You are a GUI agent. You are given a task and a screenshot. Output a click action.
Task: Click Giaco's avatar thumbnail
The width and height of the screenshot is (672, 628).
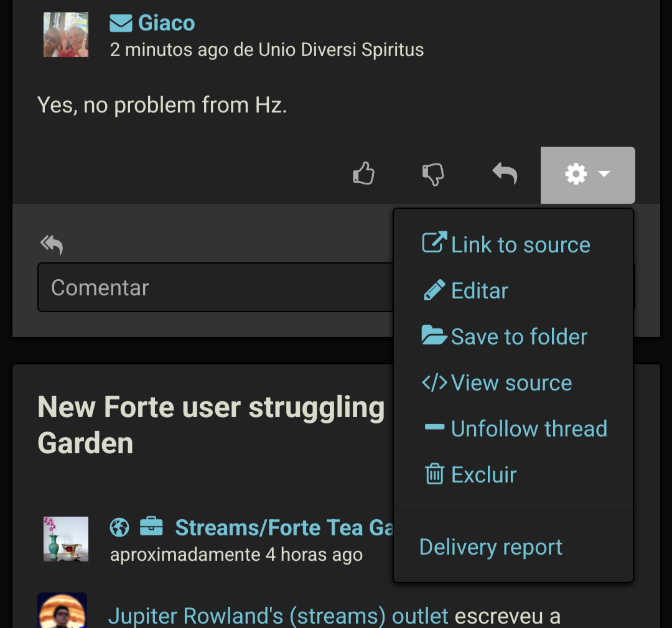(66, 35)
